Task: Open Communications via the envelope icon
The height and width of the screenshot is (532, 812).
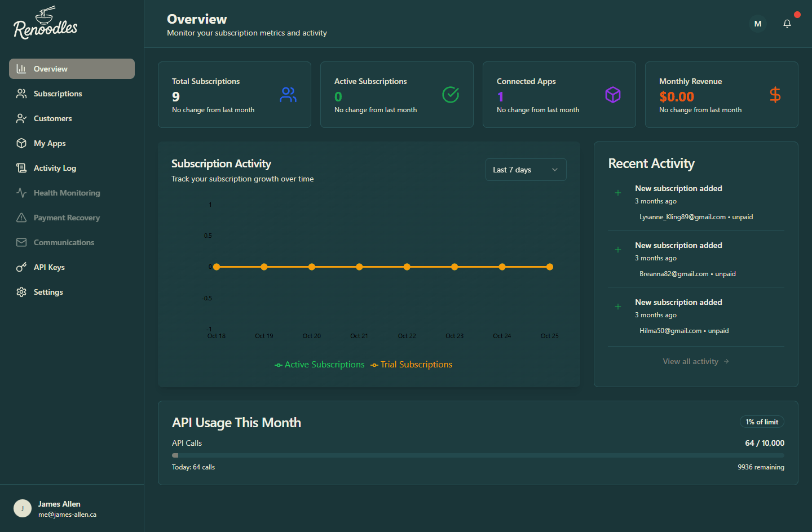Action: (21, 242)
